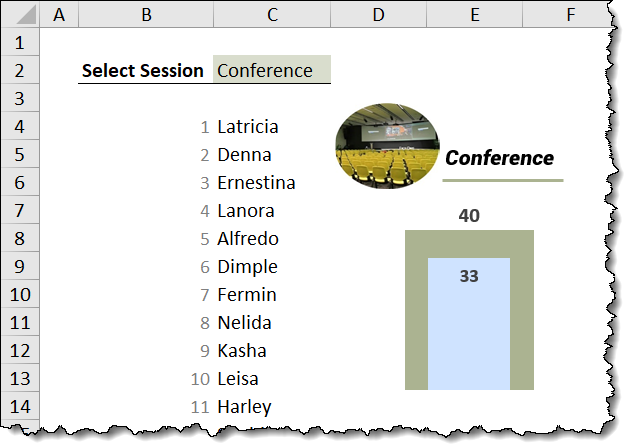Click the chart data label 40
Screen dimensions: 624x444
469,216
